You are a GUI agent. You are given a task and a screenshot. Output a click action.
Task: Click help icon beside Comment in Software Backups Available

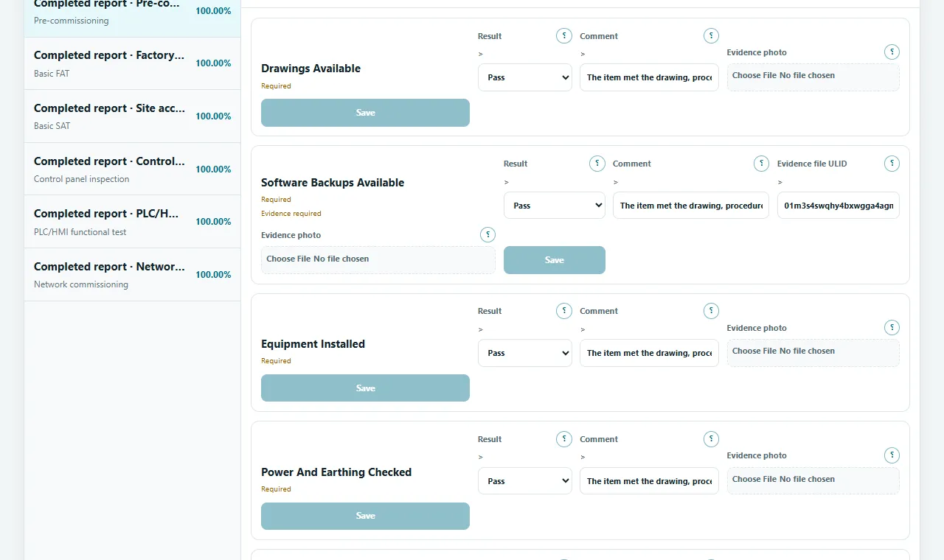click(762, 164)
